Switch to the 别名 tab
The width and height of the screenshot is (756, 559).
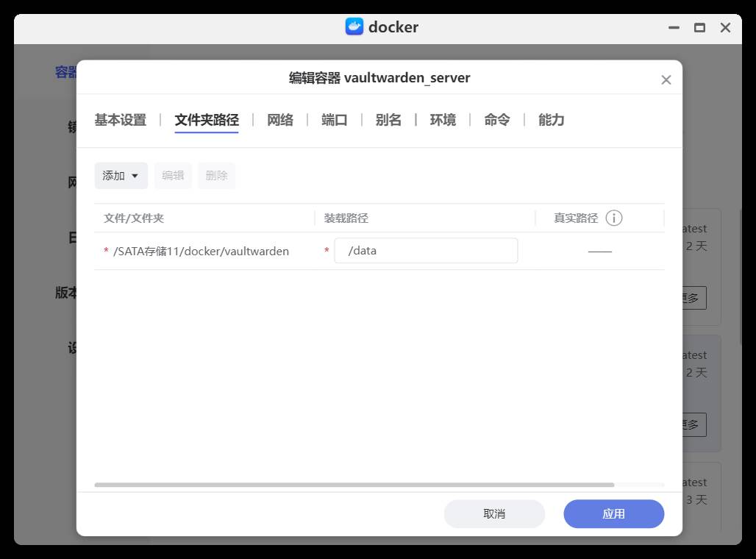point(388,120)
